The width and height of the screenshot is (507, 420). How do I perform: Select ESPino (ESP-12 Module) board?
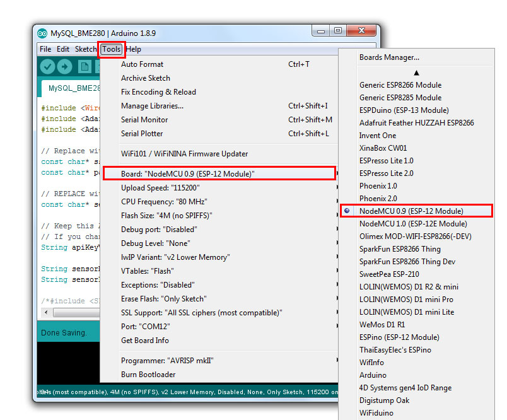point(416,337)
